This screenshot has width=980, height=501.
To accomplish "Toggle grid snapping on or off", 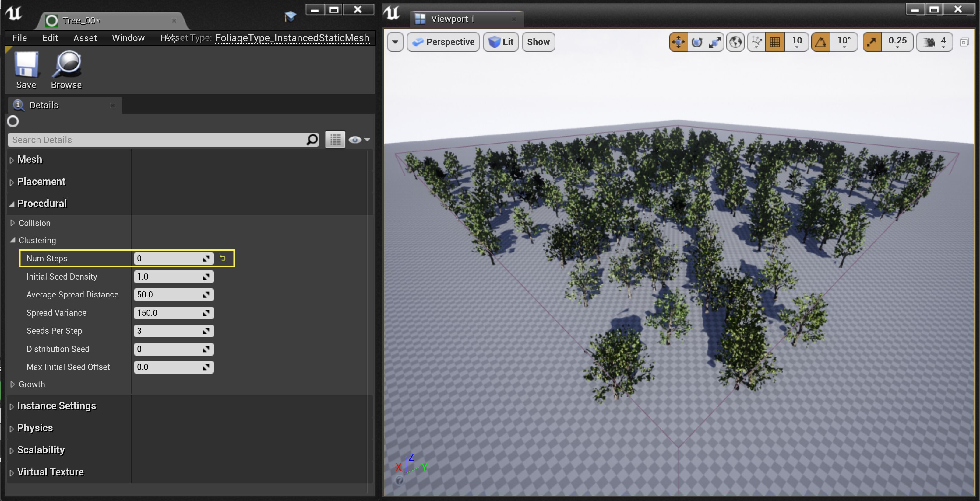I will 774,42.
